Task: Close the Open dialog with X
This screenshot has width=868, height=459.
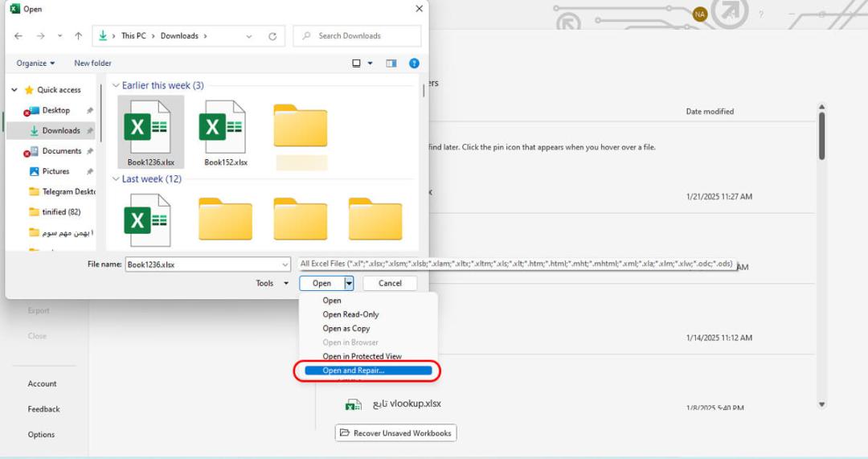Action: click(419, 9)
